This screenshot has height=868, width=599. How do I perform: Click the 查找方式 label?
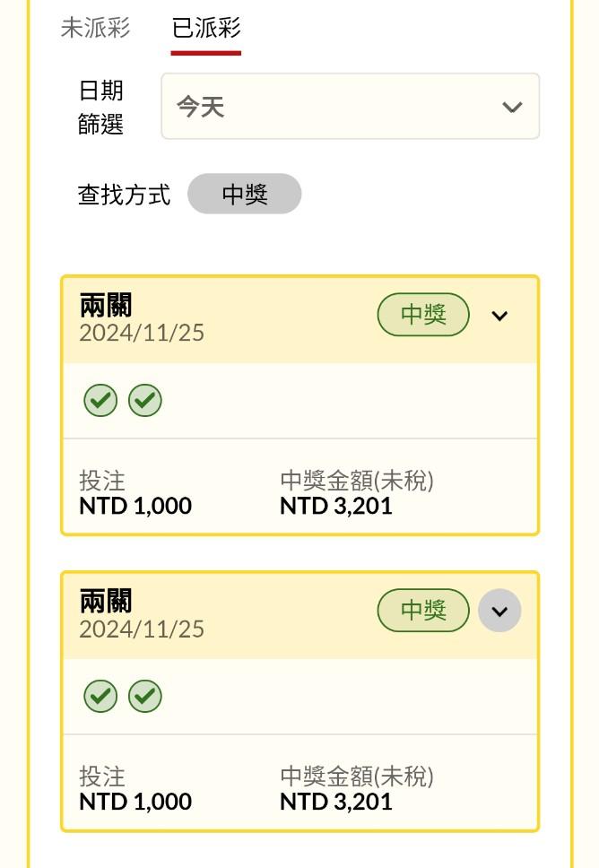click(x=124, y=195)
